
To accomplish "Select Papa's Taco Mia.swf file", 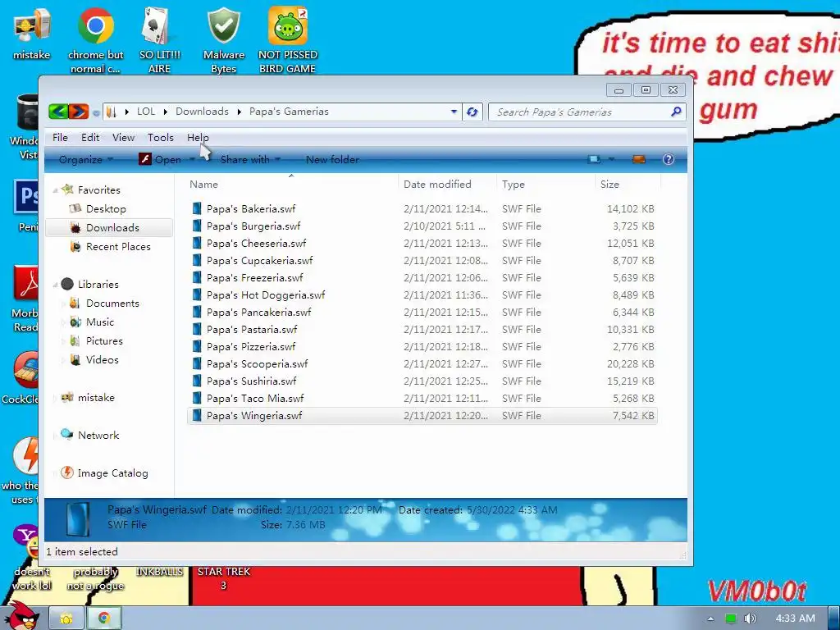I will [255, 399].
